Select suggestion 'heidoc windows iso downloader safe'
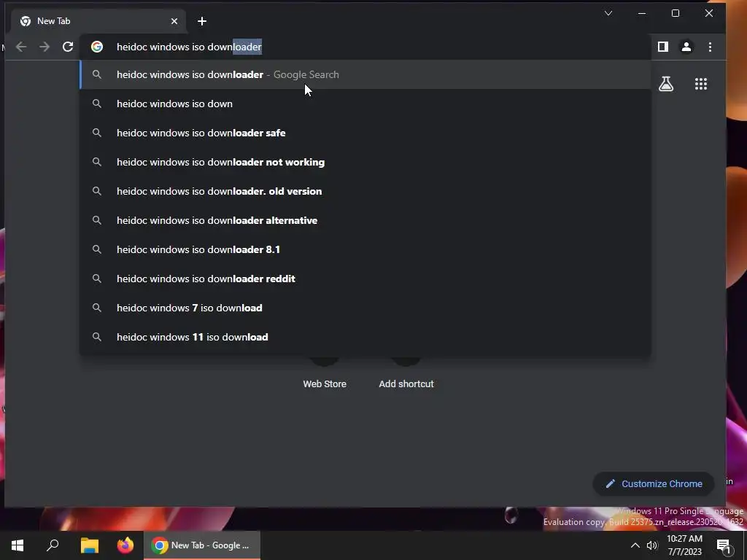The height and width of the screenshot is (560, 747). point(365,133)
